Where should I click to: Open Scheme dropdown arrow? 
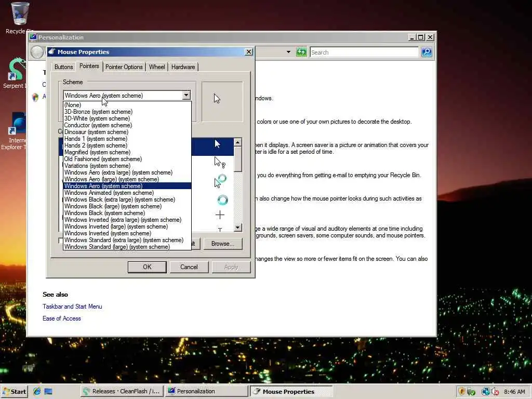(186, 96)
